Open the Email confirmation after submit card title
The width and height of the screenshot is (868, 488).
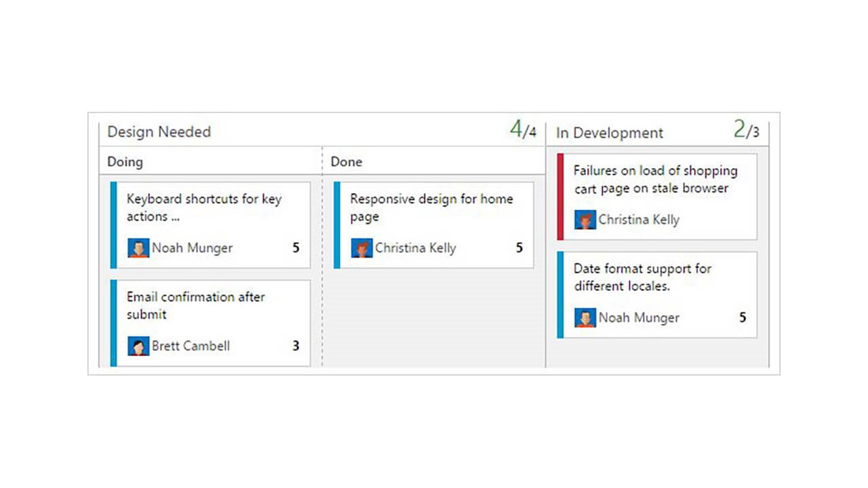tap(195, 305)
